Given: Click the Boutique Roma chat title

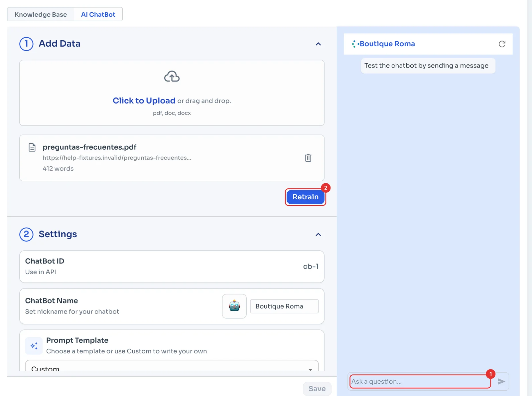Looking at the screenshot, I should (x=387, y=44).
